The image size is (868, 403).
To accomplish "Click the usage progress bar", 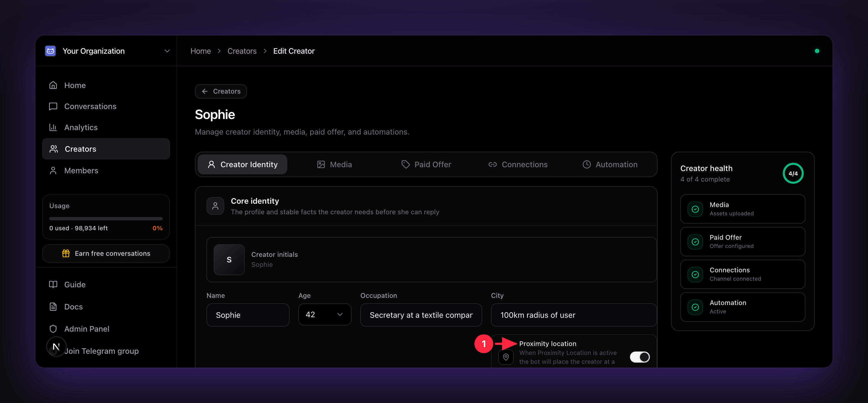I will click(106, 219).
